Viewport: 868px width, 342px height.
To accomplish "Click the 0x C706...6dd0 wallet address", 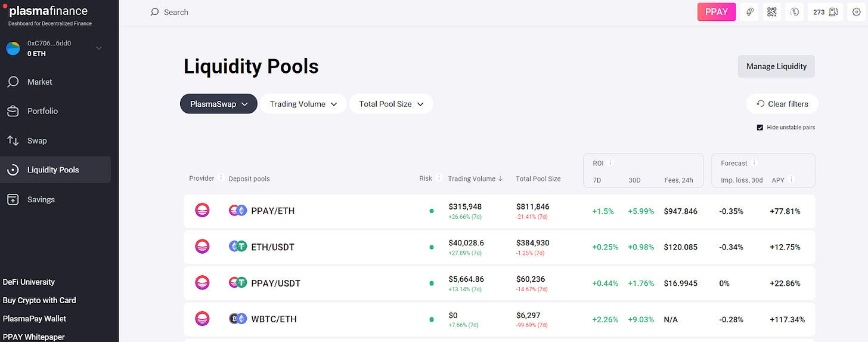I will tap(49, 44).
